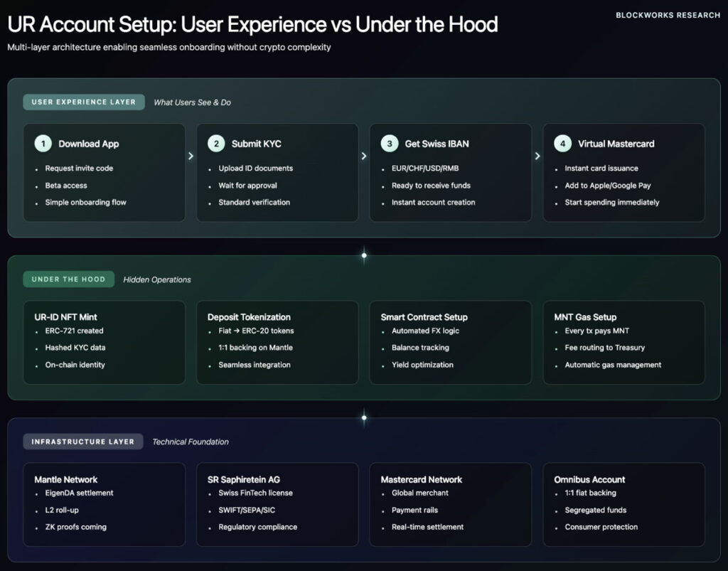728x571 pixels.
Task: Click 'SWIFT/SEPA/SIC' bullet
Action: [x=247, y=510]
